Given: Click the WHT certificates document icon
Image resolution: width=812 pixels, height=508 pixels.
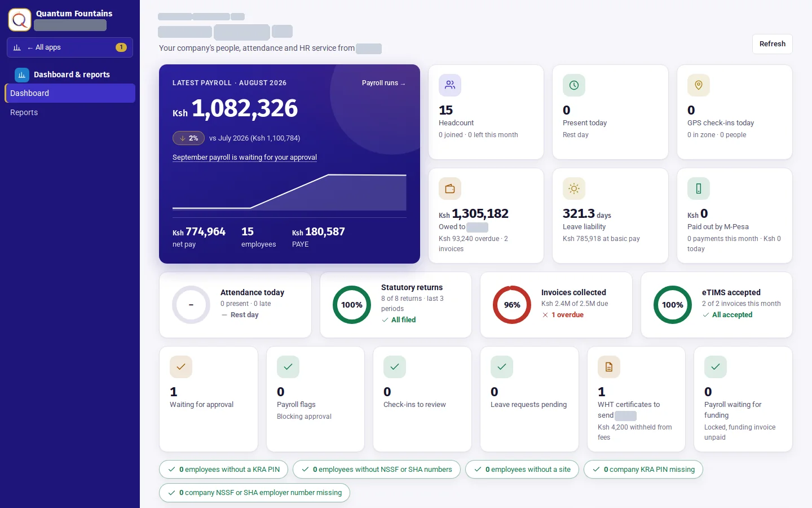Looking at the screenshot, I should point(609,367).
